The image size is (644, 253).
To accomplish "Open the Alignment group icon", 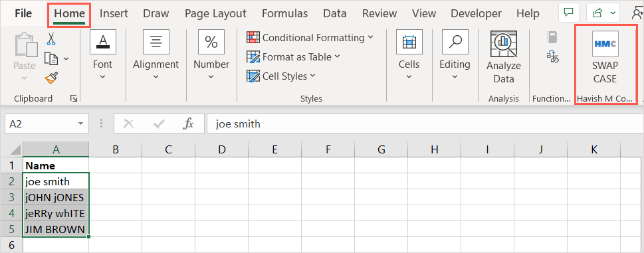I will click(156, 42).
